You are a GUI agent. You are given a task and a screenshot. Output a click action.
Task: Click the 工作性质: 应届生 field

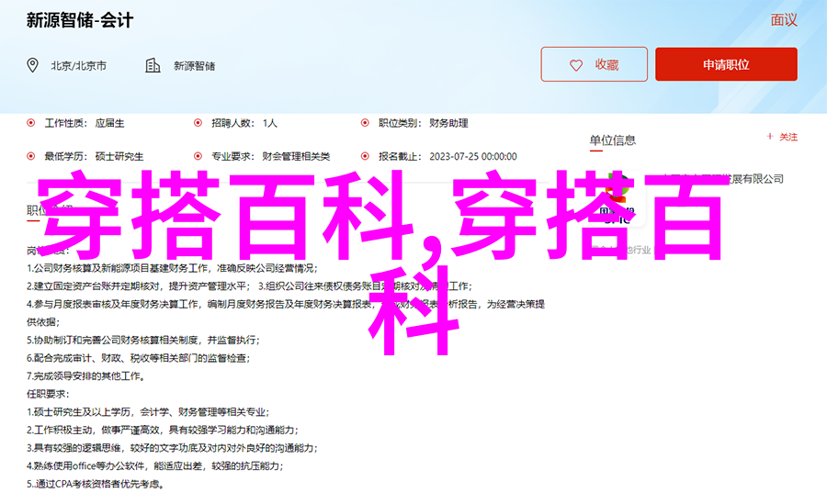coord(85,123)
